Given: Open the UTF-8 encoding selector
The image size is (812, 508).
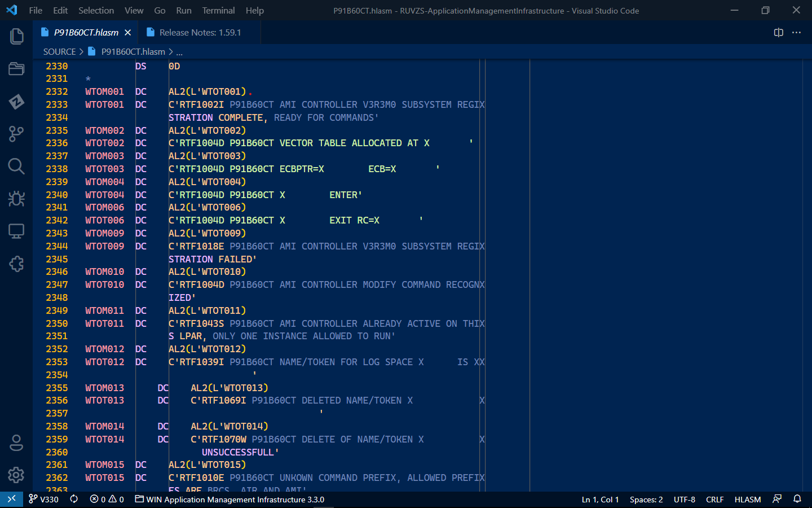Looking at the screenshot, I should click(684, 499).
